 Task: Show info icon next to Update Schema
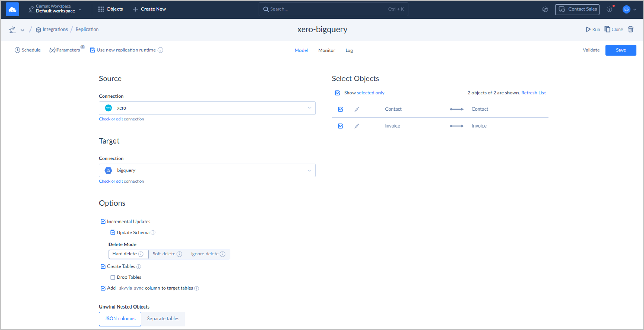(153, 233)
